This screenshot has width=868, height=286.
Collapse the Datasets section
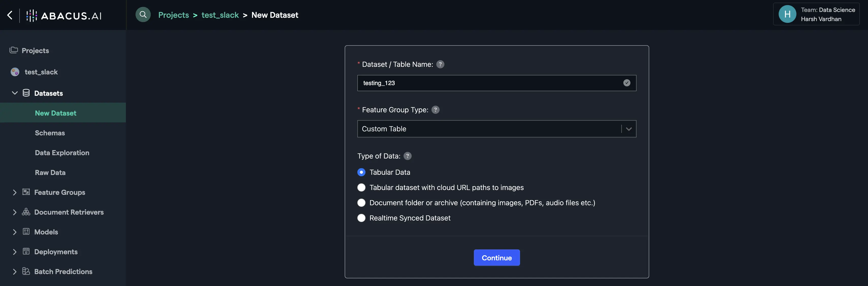coord(14,93)
